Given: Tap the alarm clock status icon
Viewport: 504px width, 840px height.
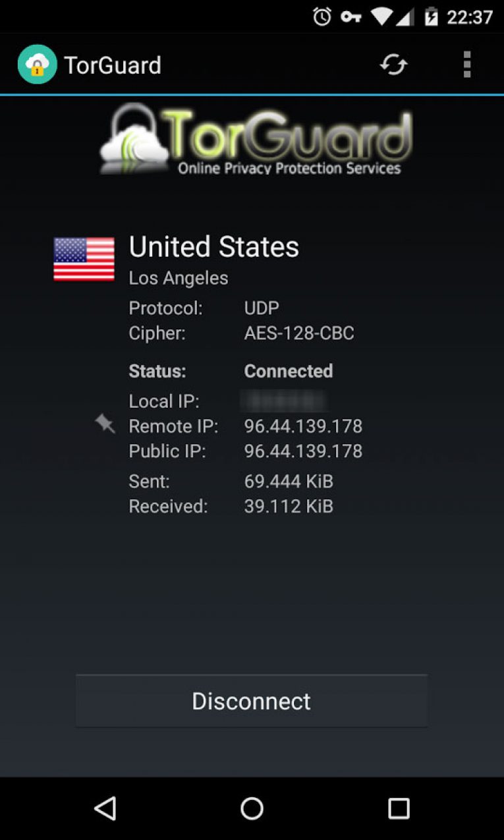Looking at the screenshot, I should [322, 16].
